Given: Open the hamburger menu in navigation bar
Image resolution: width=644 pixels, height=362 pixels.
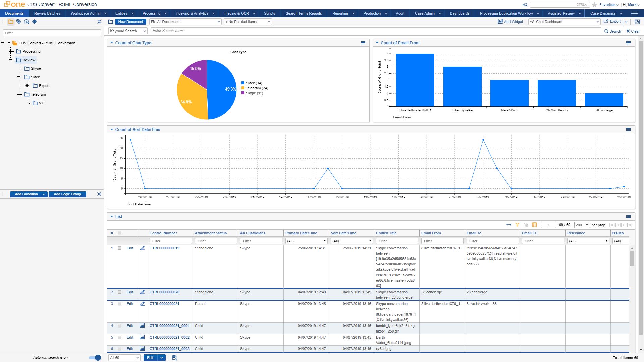Looking at the screenshot, I should [635, 13].
